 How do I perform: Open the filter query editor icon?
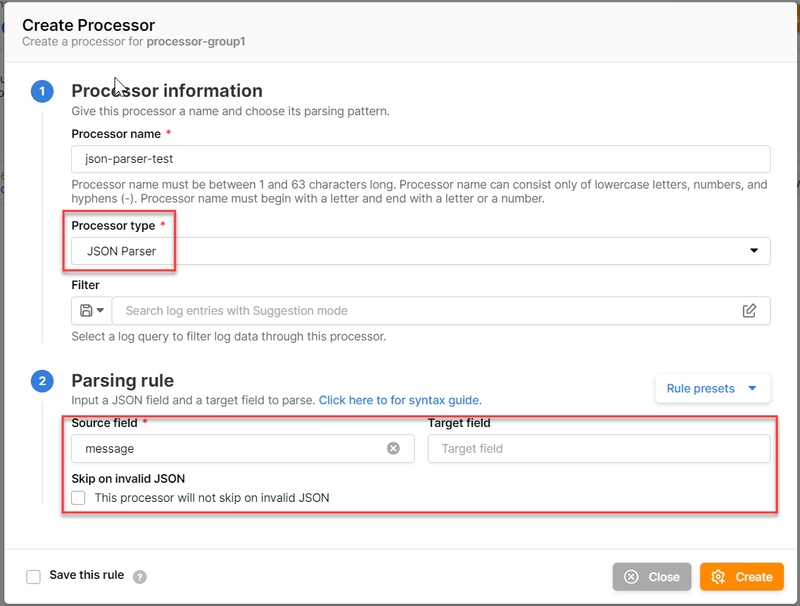(x=749, y=311)
